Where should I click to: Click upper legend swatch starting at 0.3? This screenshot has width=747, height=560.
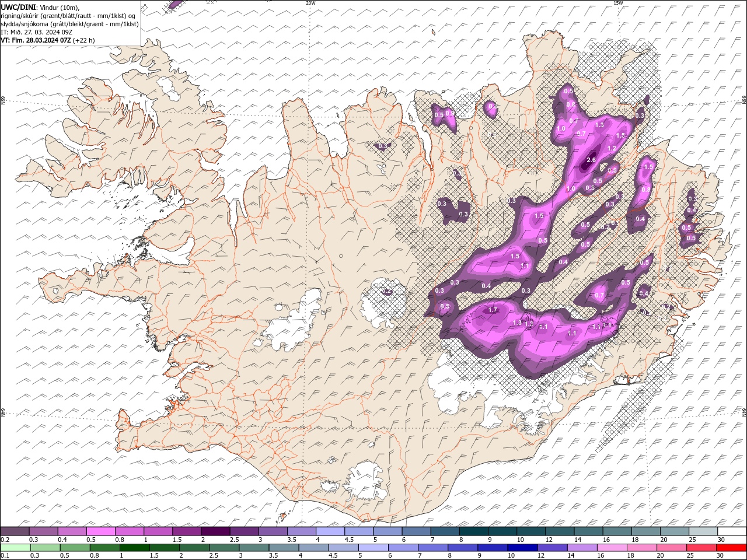pyautogui.click(x=43, y=531)
